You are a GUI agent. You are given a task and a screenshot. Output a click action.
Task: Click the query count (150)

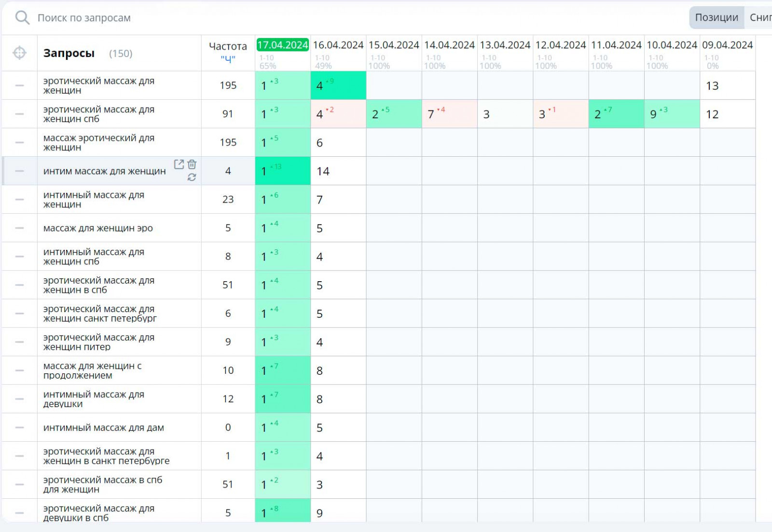(121, 54)
